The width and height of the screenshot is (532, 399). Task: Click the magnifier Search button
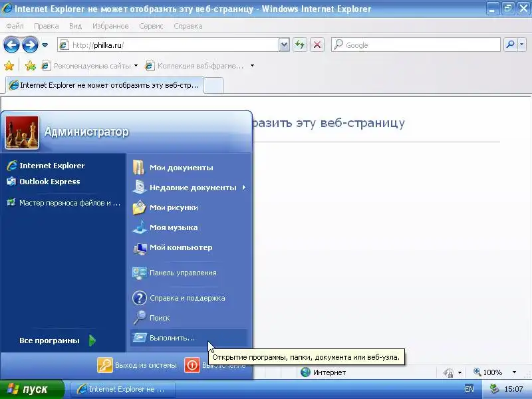(510, 45)
